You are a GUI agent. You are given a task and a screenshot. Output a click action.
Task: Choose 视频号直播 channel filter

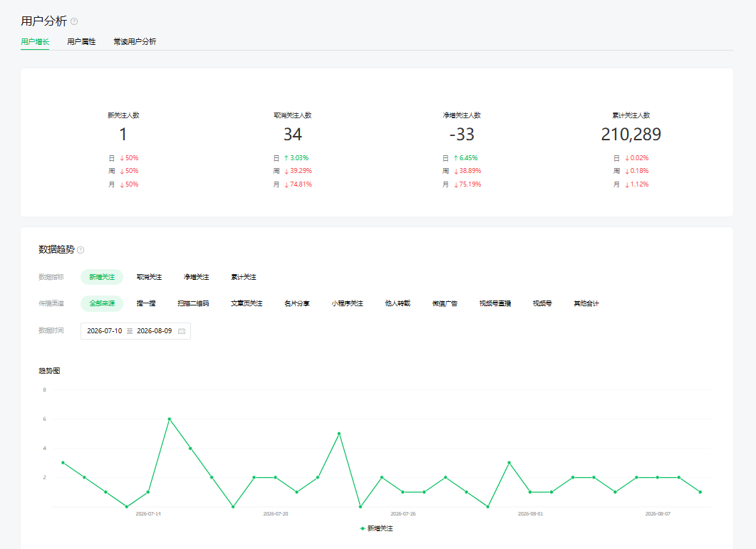pos(495,303)
